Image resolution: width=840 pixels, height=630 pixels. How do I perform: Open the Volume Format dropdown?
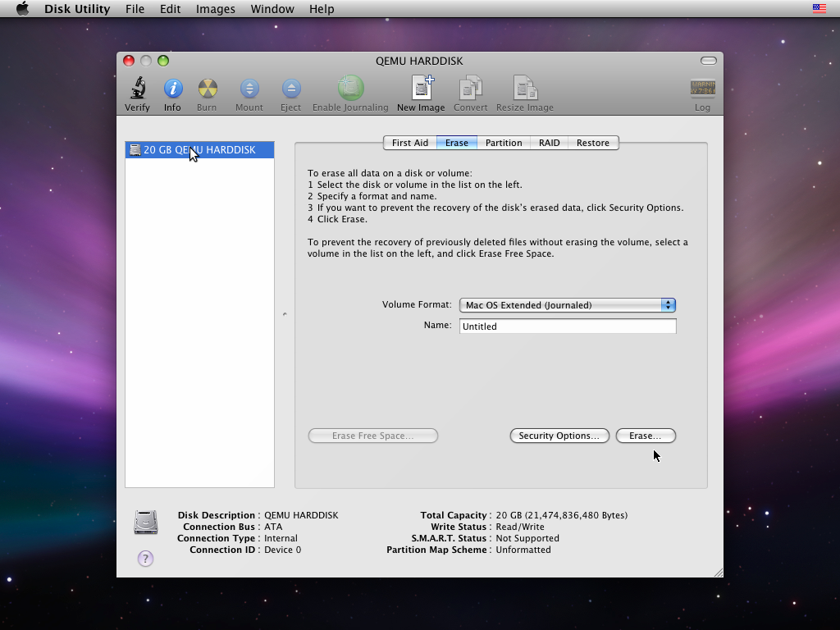[x=567, y=305]
